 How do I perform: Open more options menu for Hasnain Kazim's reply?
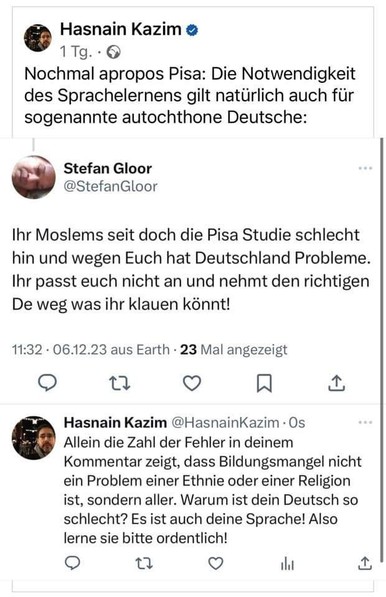pos(365,422)
